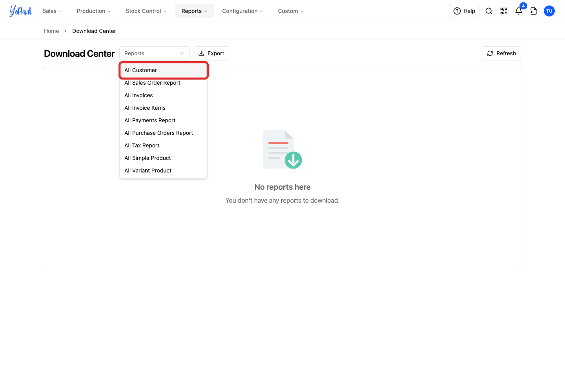Screen dimensions: 565x392
Task: Open the TU user avatar menu
Action: (549, 11)
